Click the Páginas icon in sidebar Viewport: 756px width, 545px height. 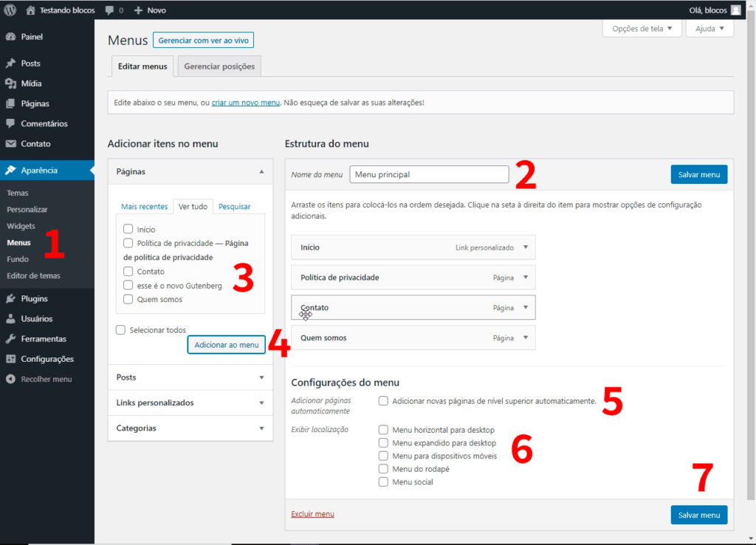click(x=10, y=103)
